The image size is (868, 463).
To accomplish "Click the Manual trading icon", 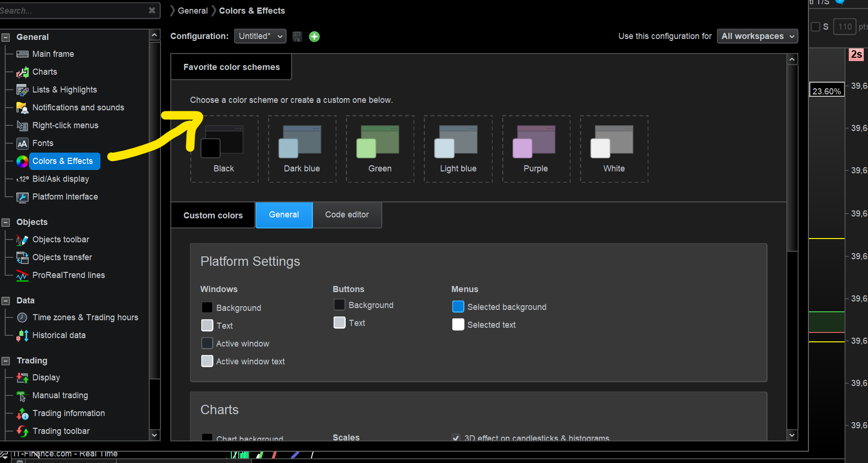I will point(22,395).
